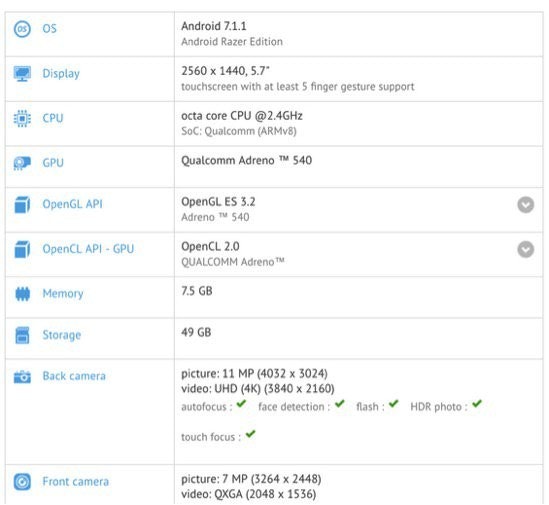549x505 pixels.
Task: Open the Back camera label link
Action: (74, 376)
